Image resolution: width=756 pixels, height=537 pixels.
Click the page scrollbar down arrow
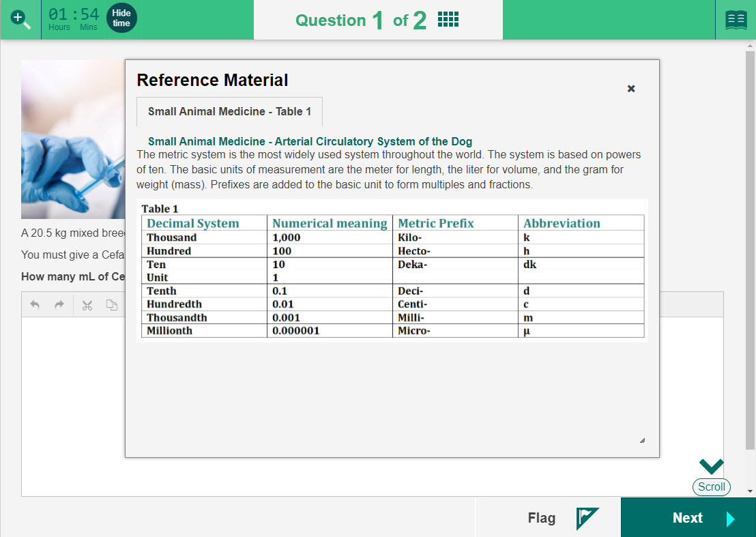[751, 491]
